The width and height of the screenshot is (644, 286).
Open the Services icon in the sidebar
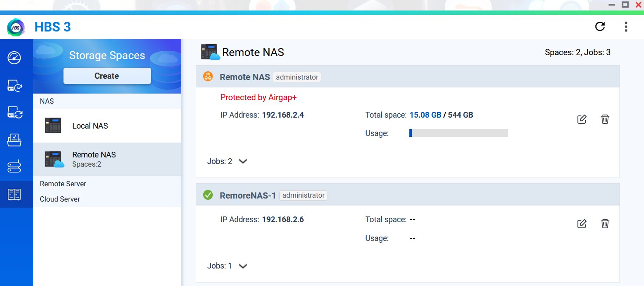coord(14,167)
